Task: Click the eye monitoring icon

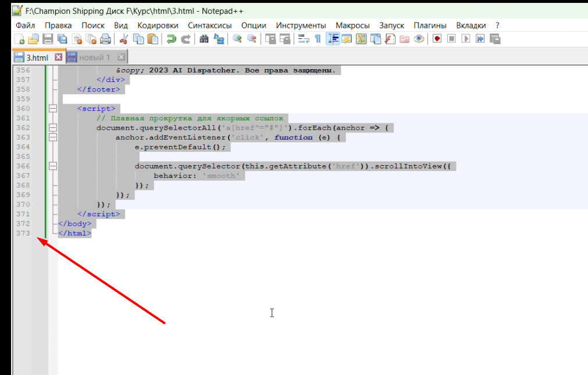Action: point(419,39)
